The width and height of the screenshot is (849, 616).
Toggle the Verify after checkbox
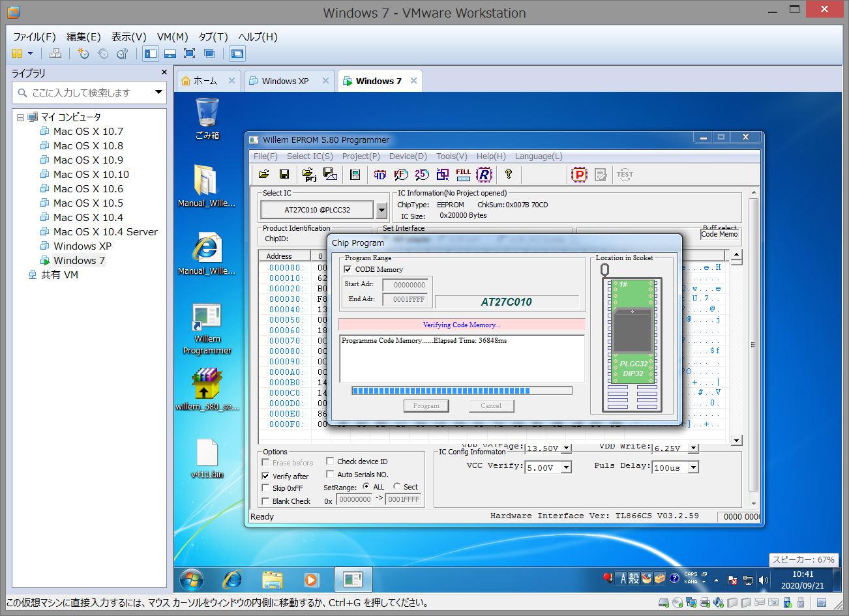(x=265, y=476)
